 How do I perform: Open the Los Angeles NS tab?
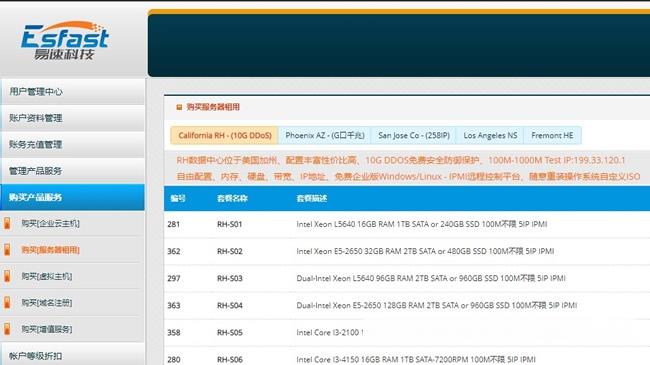[x=490, y=136]
